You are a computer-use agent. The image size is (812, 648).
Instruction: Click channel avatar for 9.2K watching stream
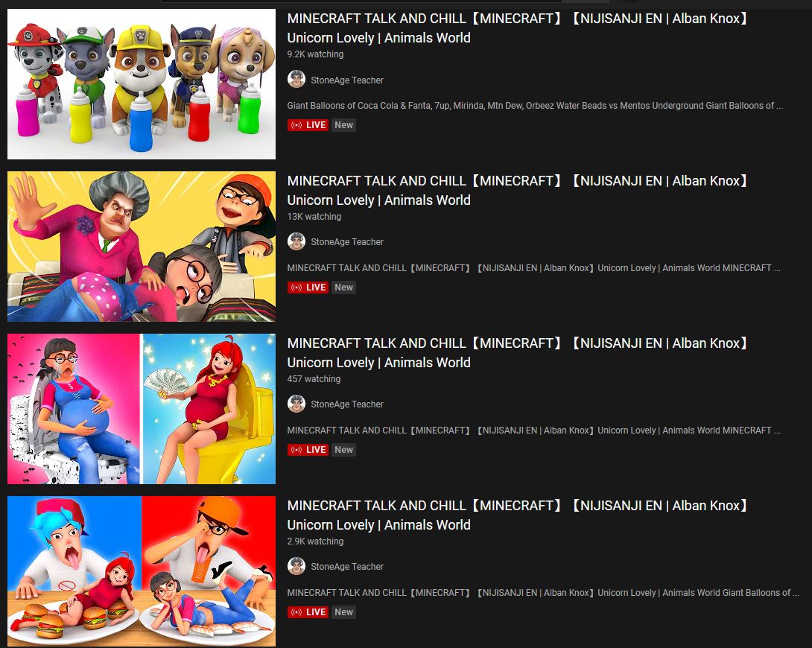point(296,80)
